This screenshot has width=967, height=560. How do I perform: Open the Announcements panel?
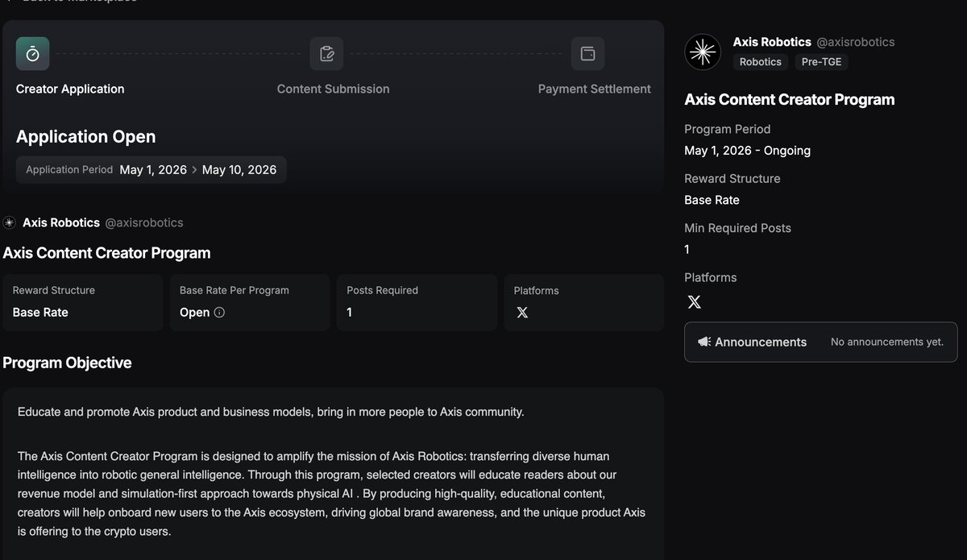[821, 342]
